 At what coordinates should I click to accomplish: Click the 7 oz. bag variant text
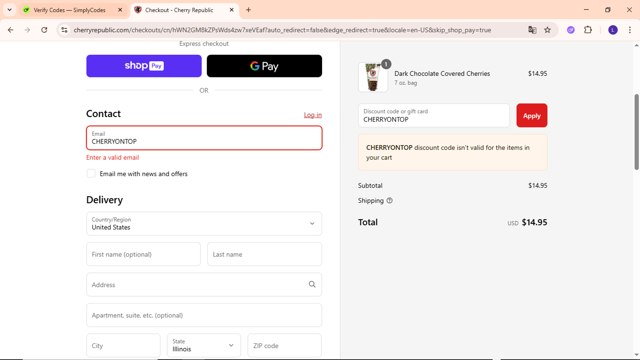tap(406, 83)
